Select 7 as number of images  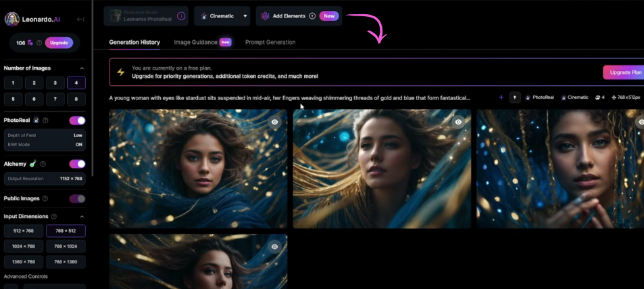(55, 99)
